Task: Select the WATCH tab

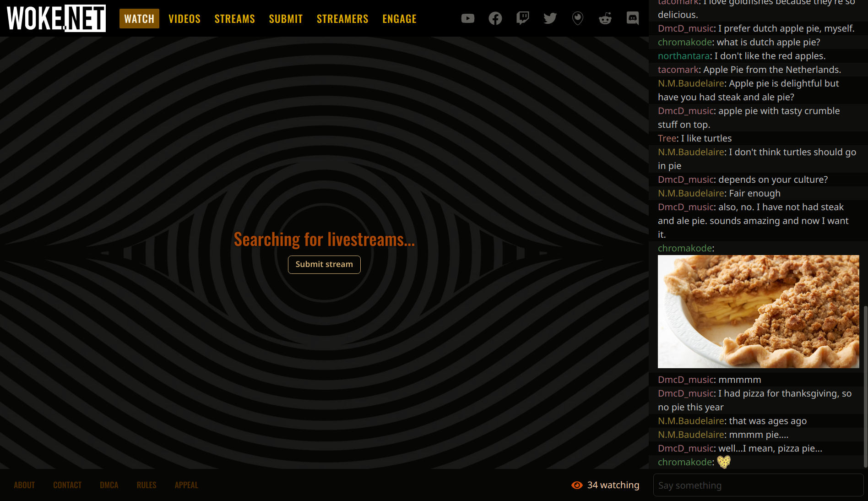Action: point(139,19)
